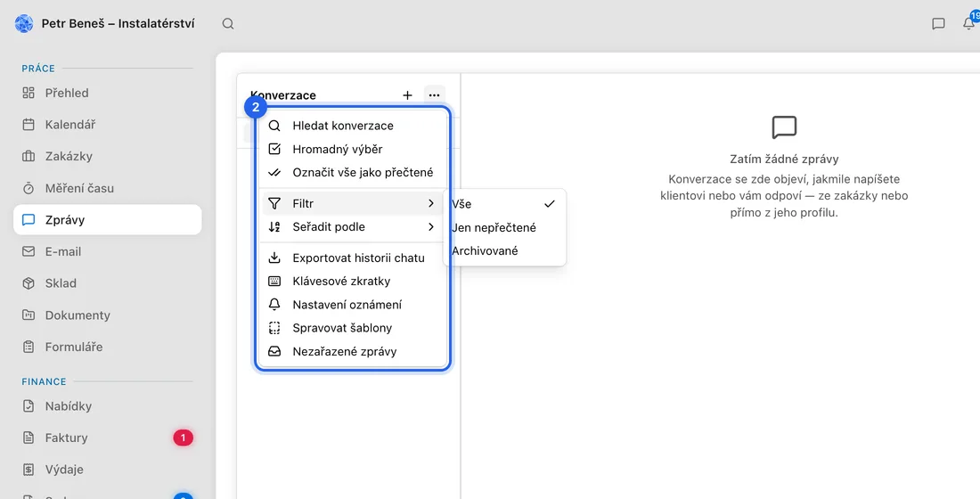Click the FINANCE section label

[44, 381]
